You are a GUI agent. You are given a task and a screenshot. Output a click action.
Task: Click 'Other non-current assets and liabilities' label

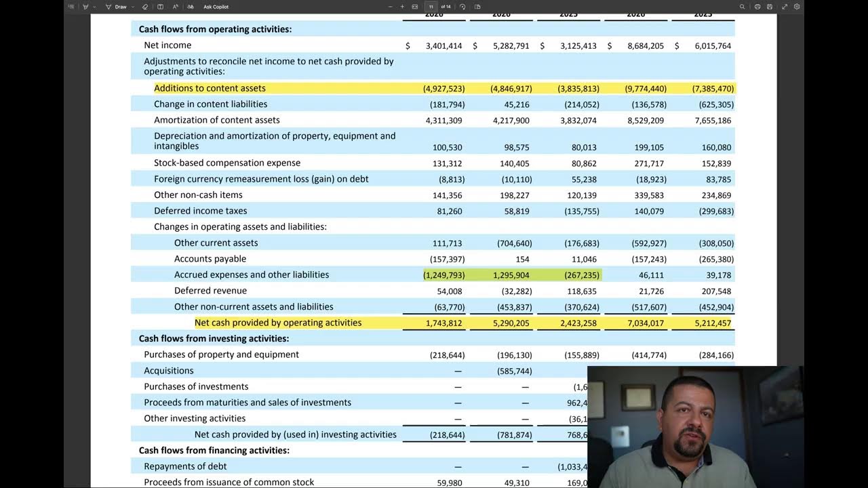point(254,307)
